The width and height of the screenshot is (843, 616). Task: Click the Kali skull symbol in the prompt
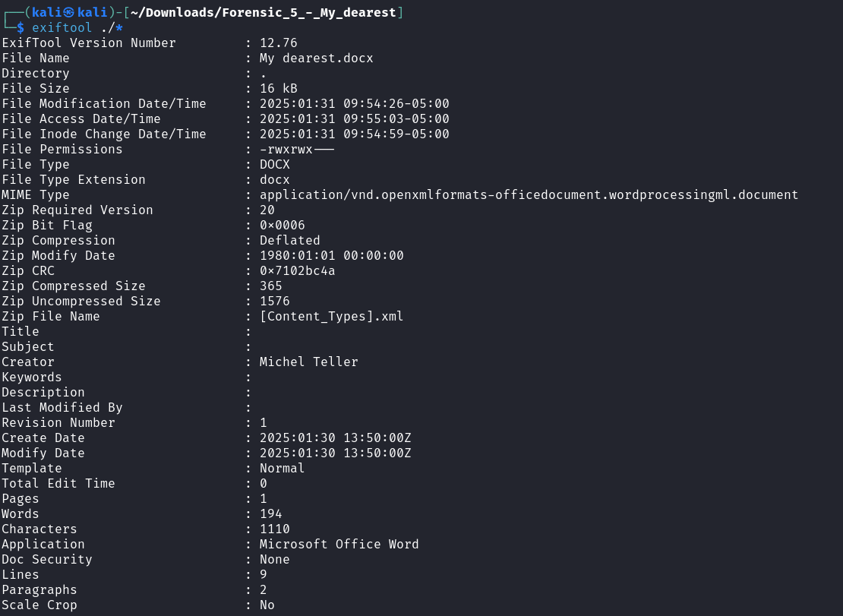69,12
